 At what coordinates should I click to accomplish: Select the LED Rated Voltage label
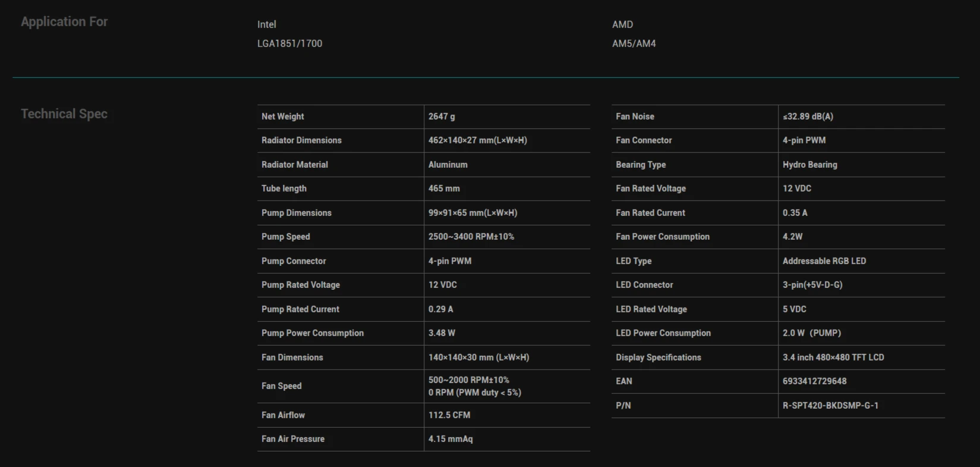pyautogui.click(x=651, y=309)
